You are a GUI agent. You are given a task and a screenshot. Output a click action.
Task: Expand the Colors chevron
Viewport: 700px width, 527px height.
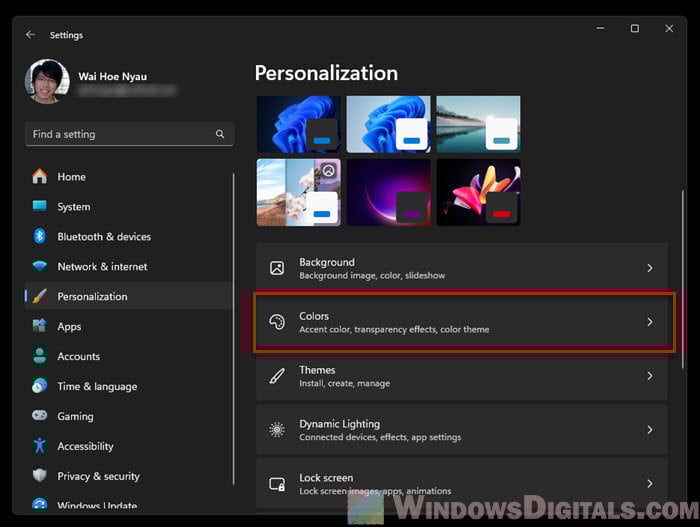point(650,322)
